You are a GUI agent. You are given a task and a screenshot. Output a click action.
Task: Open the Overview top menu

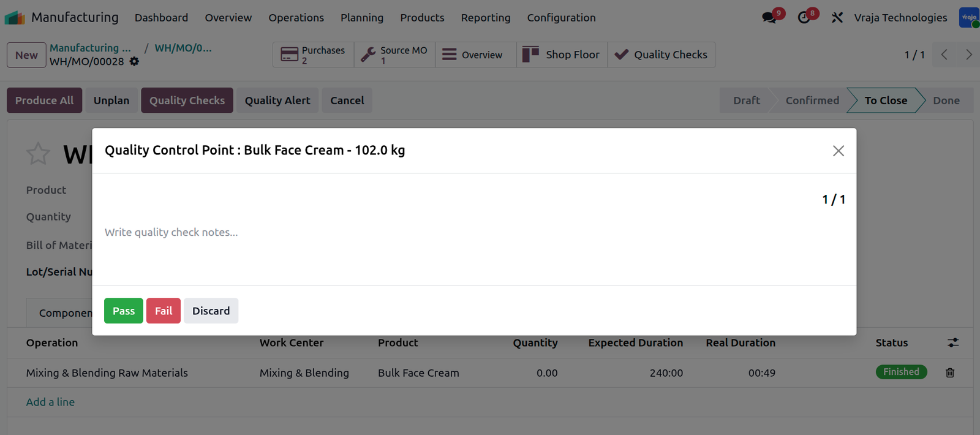tap(228, 18)
